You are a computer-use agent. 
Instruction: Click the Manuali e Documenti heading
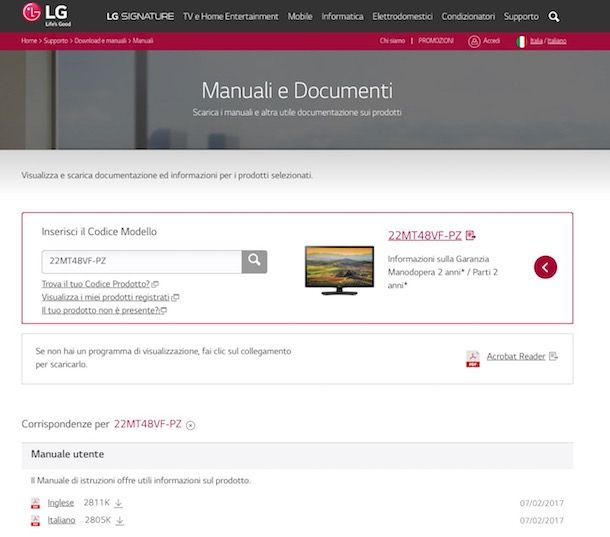297,91
